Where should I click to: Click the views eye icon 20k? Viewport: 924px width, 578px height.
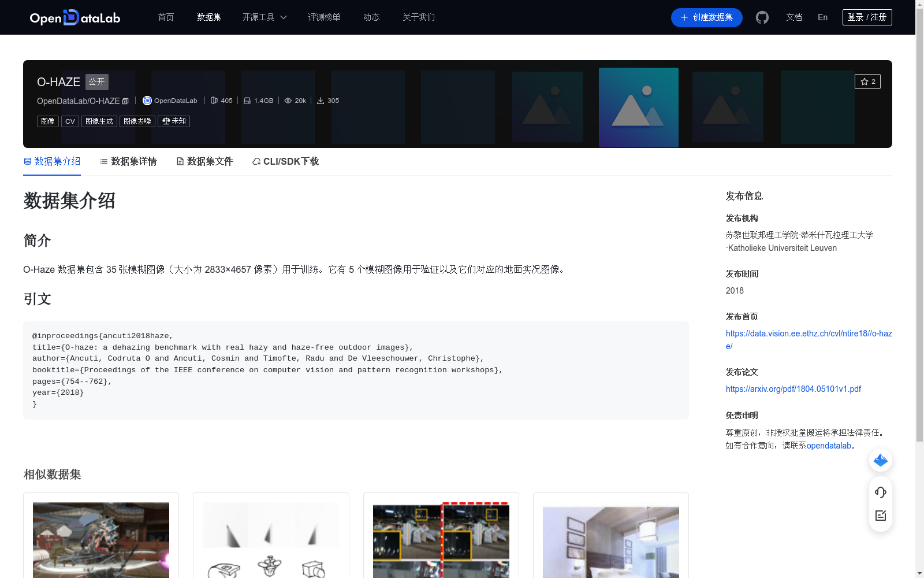point(288,101)
